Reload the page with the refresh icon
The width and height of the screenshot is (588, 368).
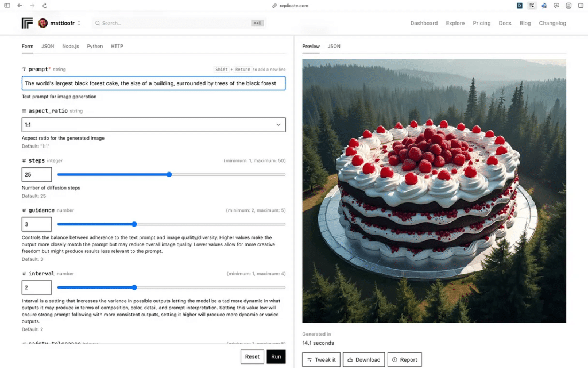point(45,6)
